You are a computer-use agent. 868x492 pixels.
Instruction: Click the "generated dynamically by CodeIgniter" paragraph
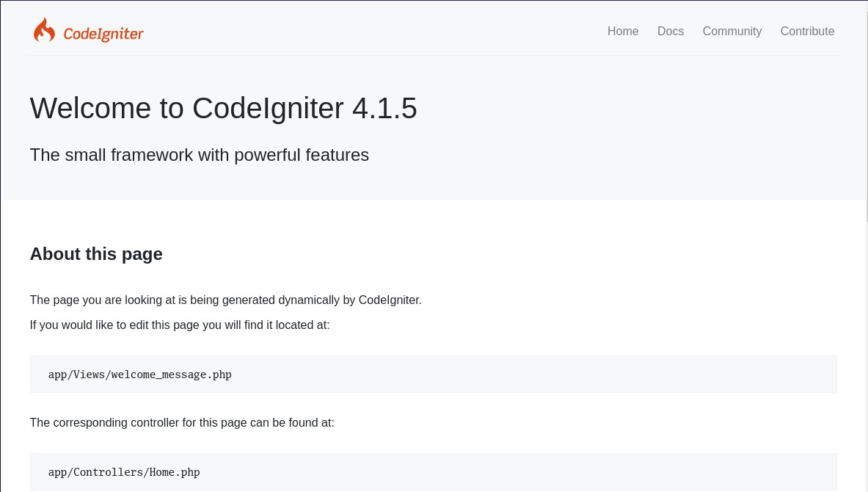pyautogui.click(x=225, y=300)
